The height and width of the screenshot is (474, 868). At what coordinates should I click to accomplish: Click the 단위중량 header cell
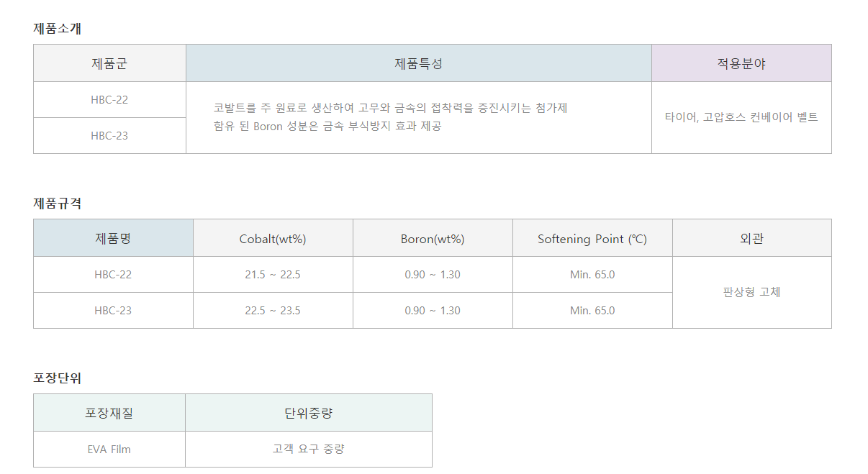[x=309, y=413]
